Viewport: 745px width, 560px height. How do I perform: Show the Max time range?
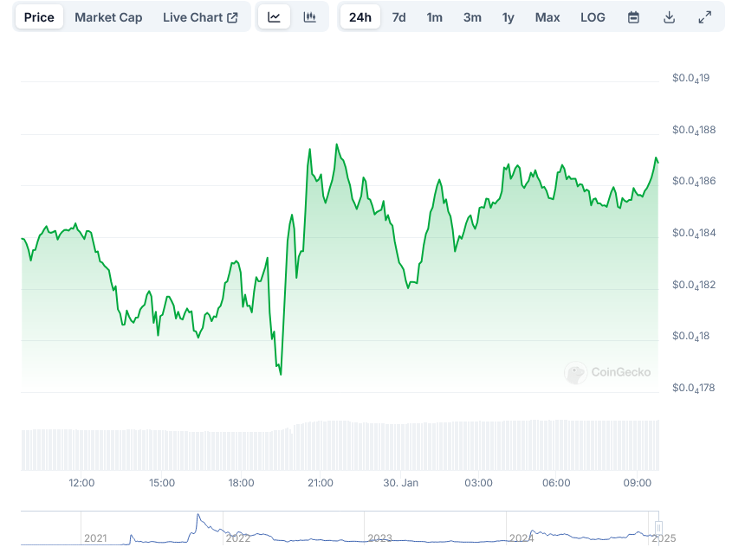(547, 17)
